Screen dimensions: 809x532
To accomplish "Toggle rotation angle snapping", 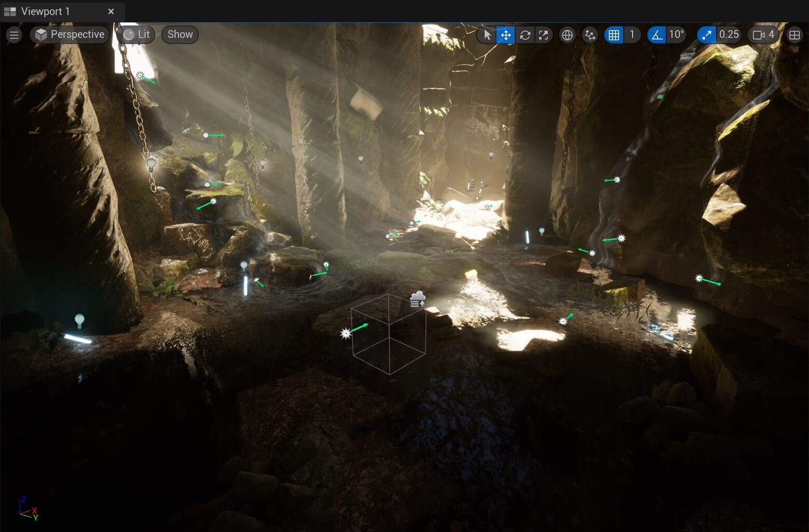I will [x=657, y=35].
